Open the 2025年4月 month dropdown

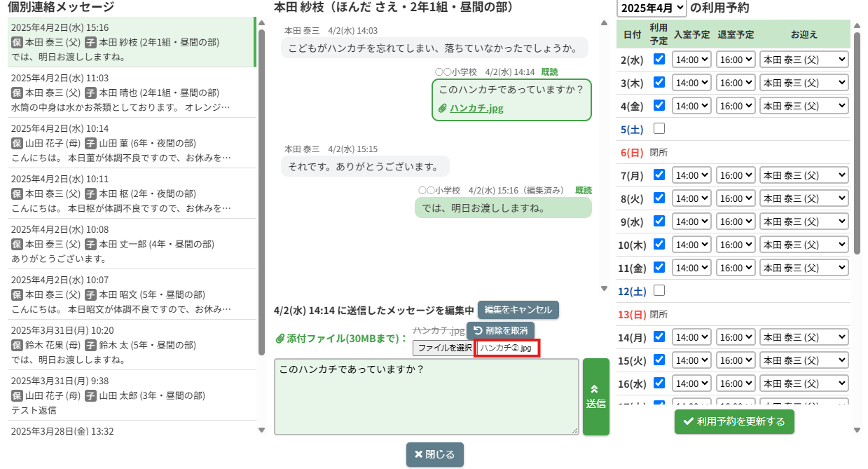[651, 8]
